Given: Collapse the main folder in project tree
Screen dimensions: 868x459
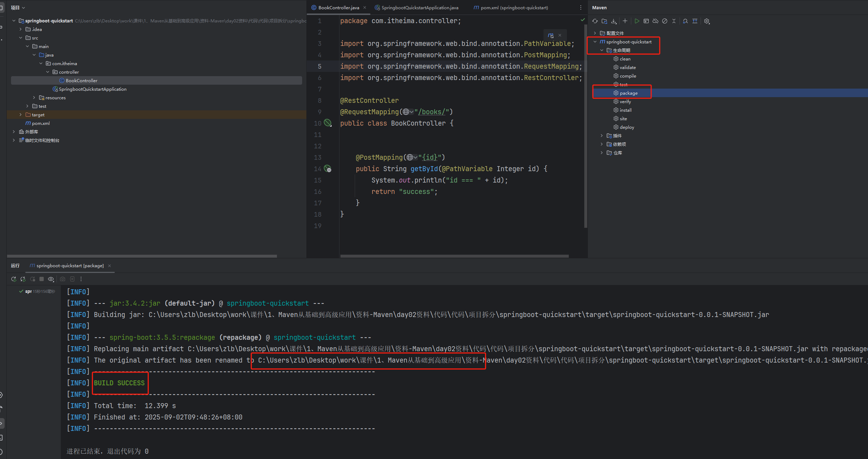Looking at the screenshot, I should pos(27,46).
